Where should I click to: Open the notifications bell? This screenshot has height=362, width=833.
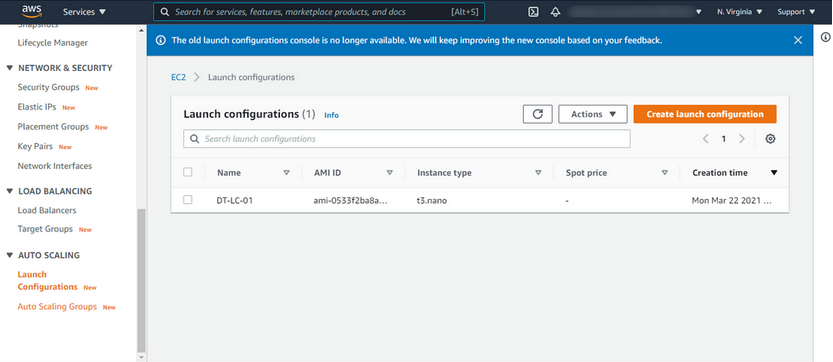coord(556,12)
